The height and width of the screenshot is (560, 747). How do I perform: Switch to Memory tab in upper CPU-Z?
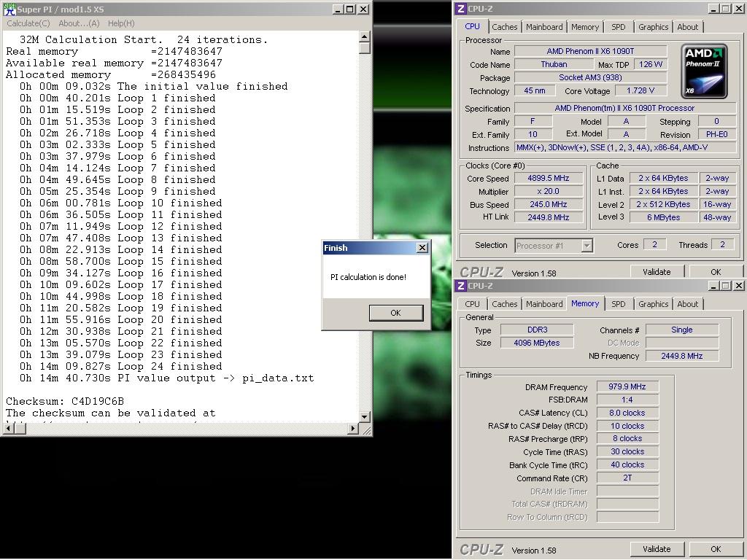tap(585, 27)
